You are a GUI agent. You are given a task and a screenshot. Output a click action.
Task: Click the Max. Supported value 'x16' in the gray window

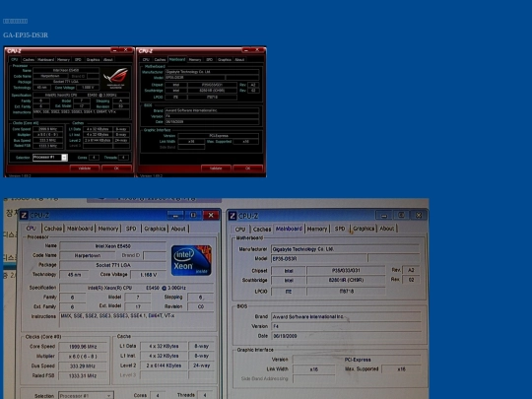point(401,368)
